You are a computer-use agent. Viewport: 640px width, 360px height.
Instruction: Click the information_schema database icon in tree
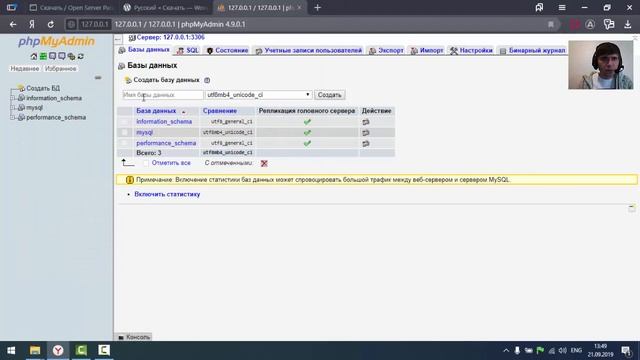click(x=21, y=98)
